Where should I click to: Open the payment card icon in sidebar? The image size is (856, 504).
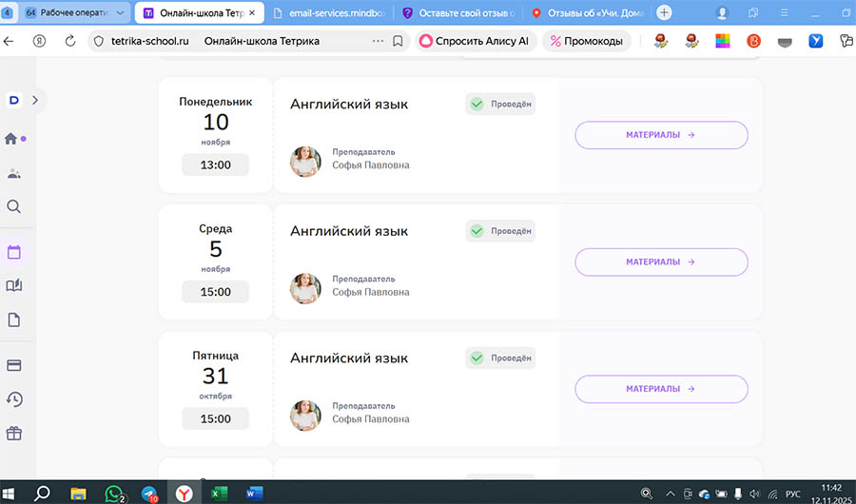(14, 365)
